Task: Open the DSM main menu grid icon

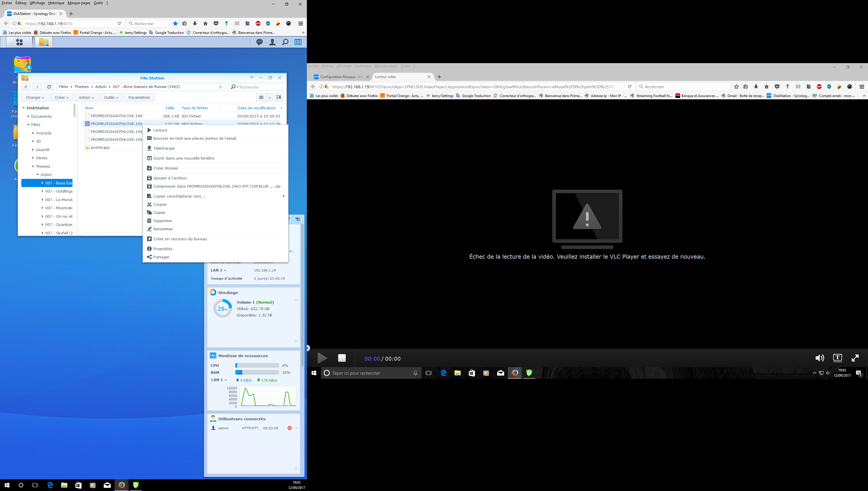Action: point(20,42)
